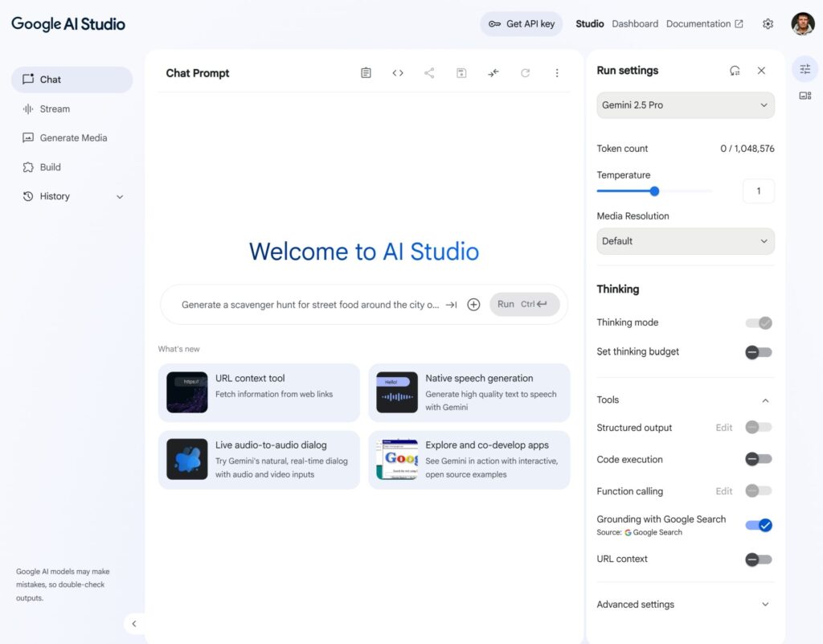Click the prompt input field

pos(305,304)
